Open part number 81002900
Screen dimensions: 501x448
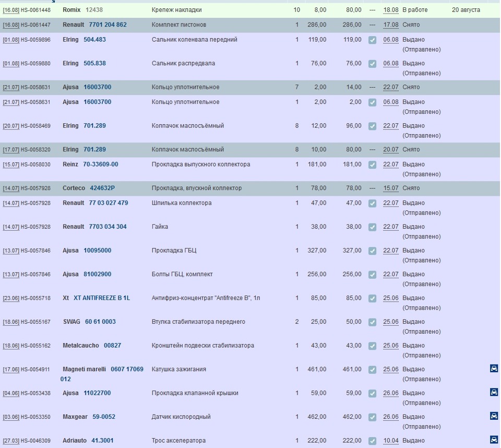pyautogui.click(x=98, y=274)
